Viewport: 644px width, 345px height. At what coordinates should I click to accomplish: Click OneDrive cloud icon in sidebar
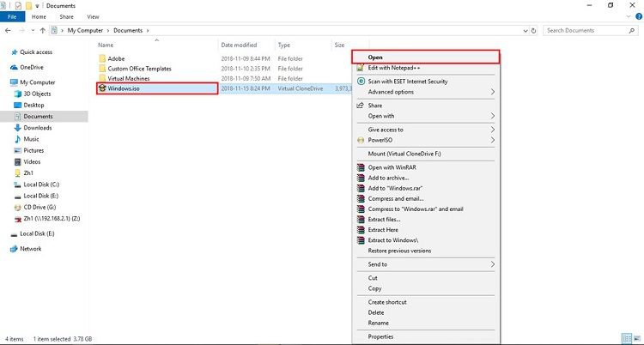tap(15, 66)
